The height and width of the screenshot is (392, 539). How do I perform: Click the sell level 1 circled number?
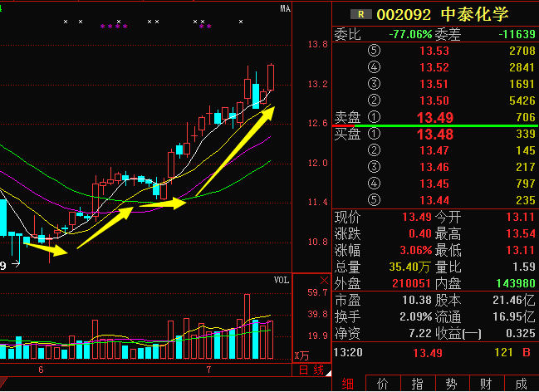coord(373,117)
